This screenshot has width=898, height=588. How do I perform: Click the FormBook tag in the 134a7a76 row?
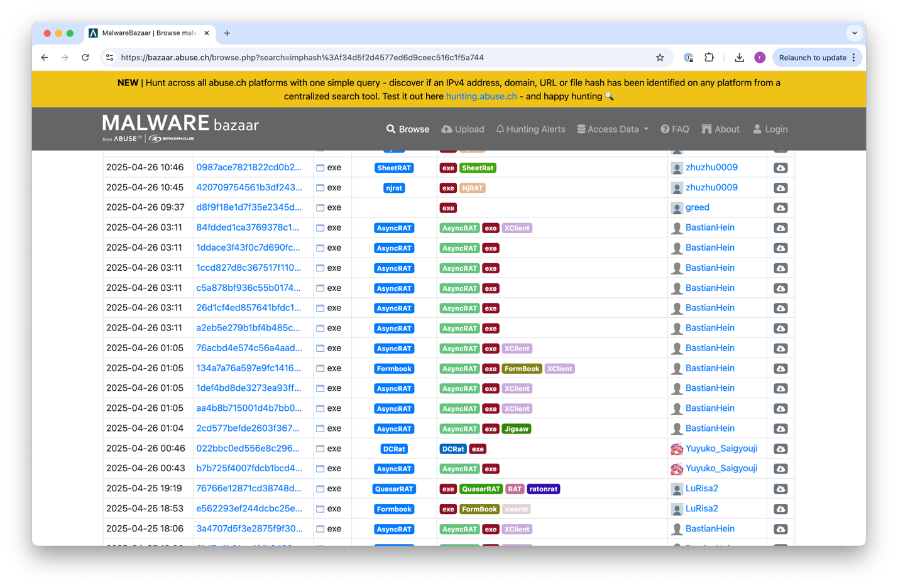pos(522,369)
